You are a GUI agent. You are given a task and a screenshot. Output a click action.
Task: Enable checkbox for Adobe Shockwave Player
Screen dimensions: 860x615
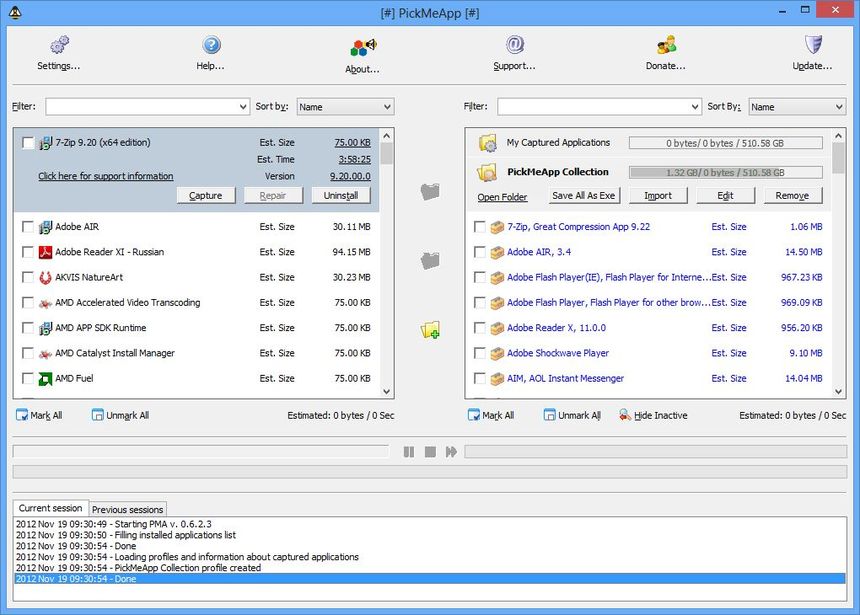click(480, 353)
